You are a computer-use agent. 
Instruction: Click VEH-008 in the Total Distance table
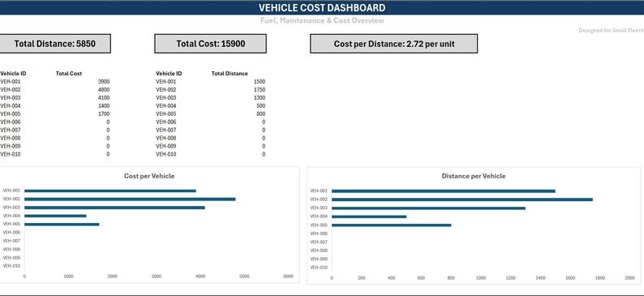coord(166,138)
